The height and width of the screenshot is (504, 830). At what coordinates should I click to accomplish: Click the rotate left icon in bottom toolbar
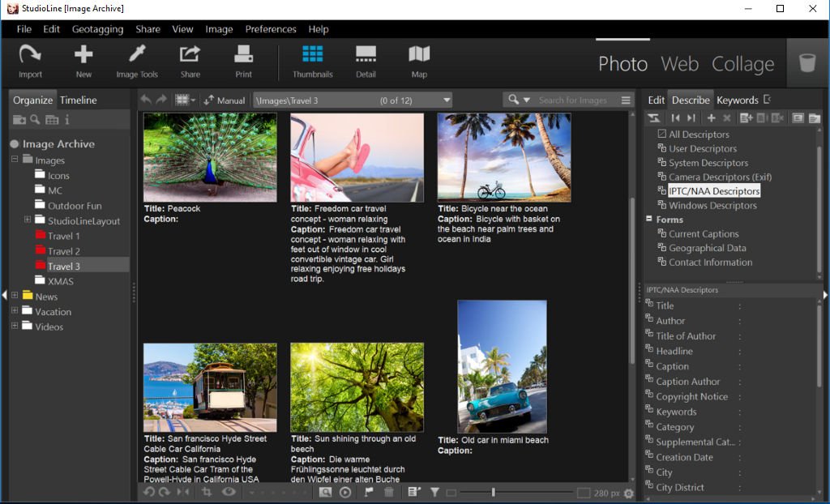point(149,493)
